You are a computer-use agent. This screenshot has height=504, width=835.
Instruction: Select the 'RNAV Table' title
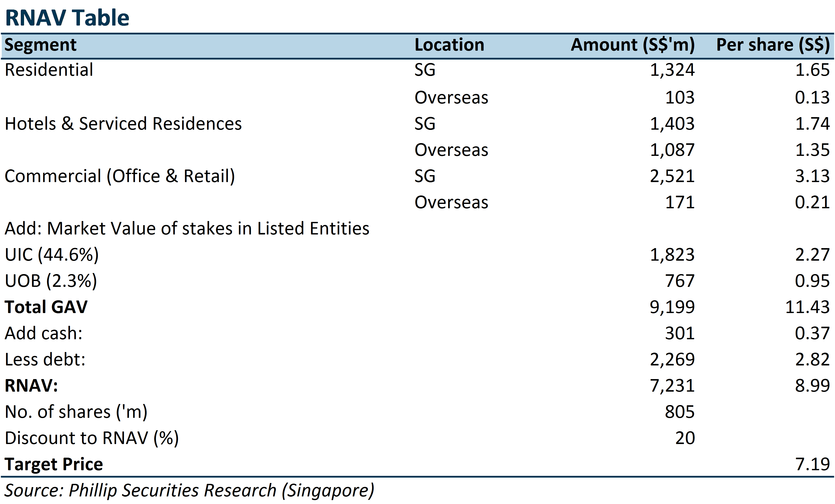coord(67,18)
